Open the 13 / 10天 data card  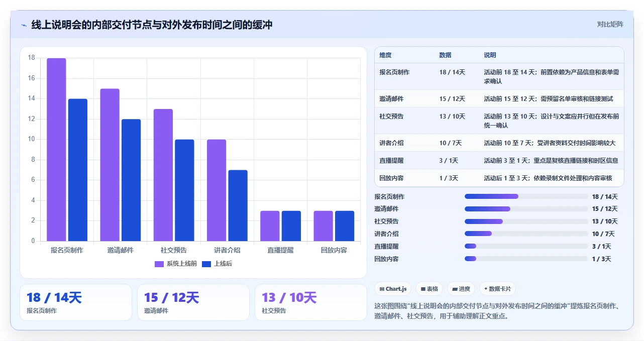311,302
